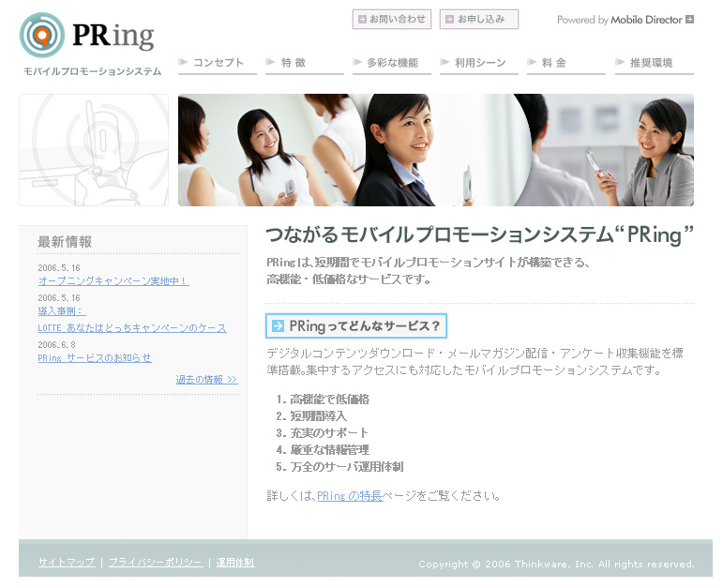Open the Powered by Mobile Director link
This screenshot has width=723, height=588.
point(619,20)
